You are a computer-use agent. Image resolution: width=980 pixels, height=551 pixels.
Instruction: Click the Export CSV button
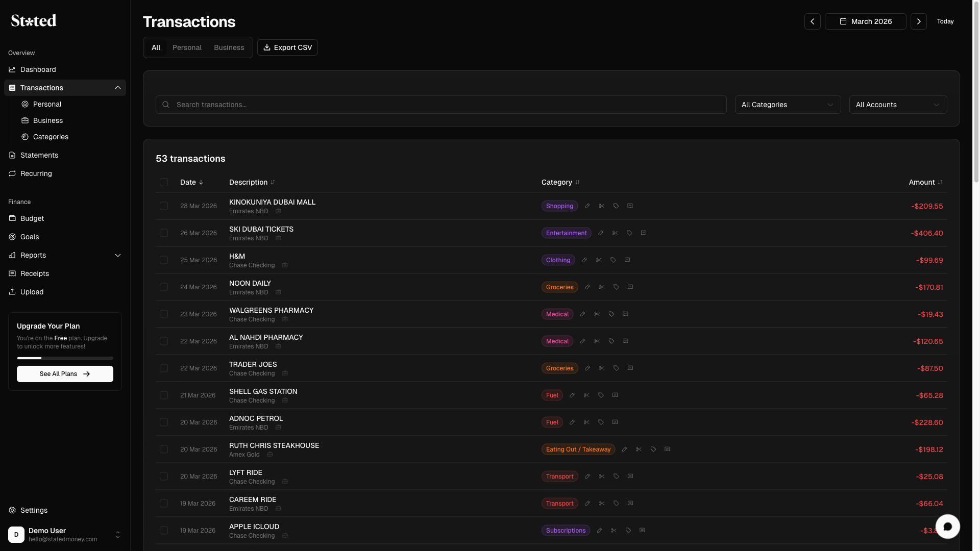point(287,47)
